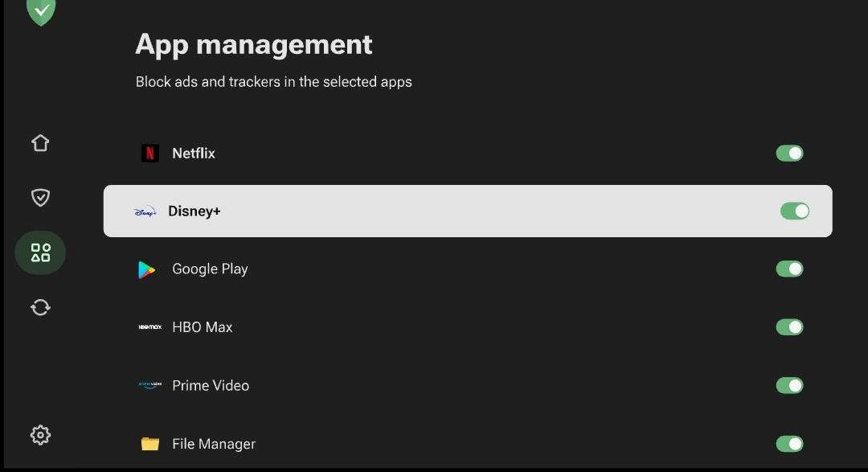The image size is (868, 472).
Task: Select the Disney+ list row
Action: (x=466, y=211)
